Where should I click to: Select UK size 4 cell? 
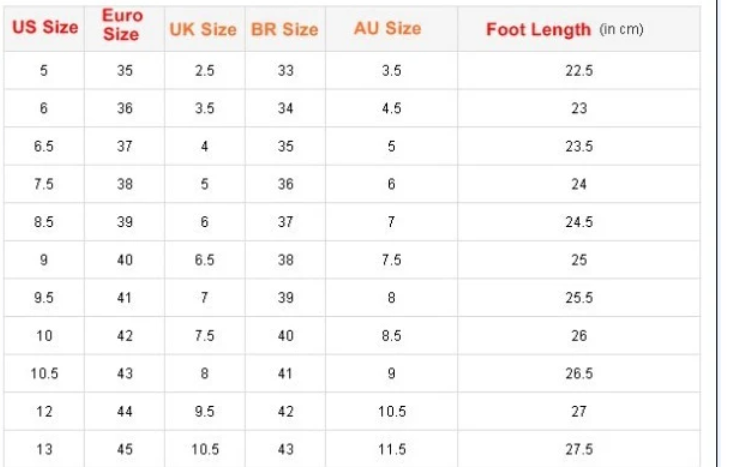[x=204, y=146]
